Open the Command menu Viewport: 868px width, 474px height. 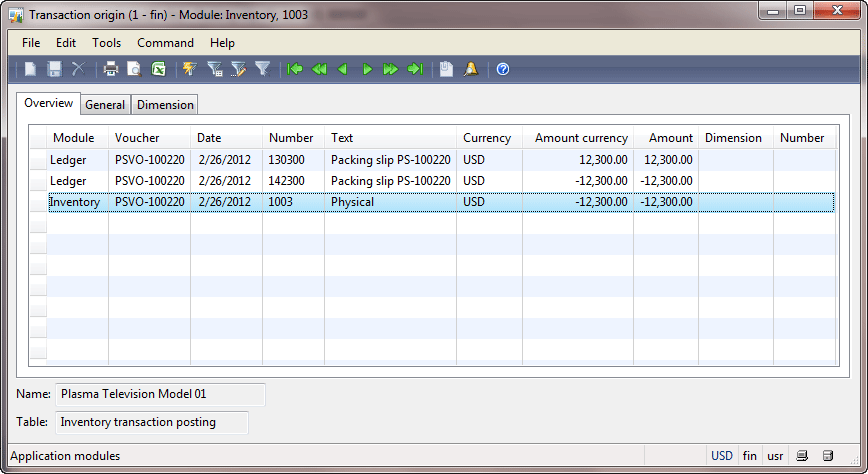(165, 43)
